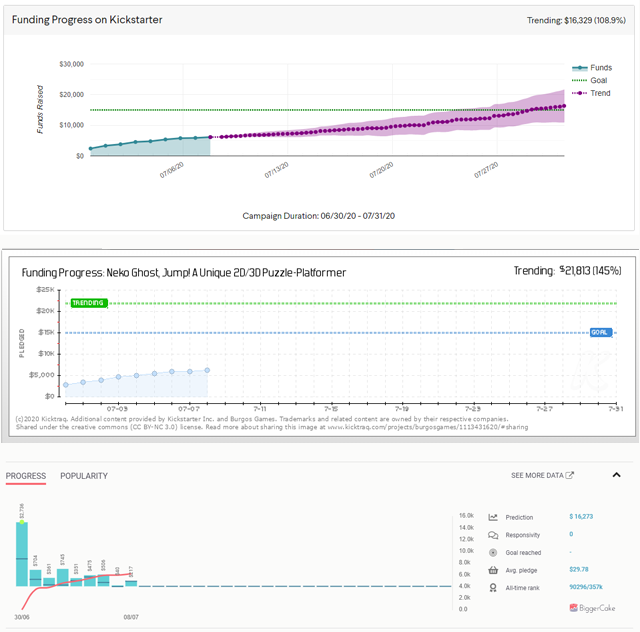Click the Goal reached label
The height and width of the screenshot is (632, 640).
pos(523,552)
